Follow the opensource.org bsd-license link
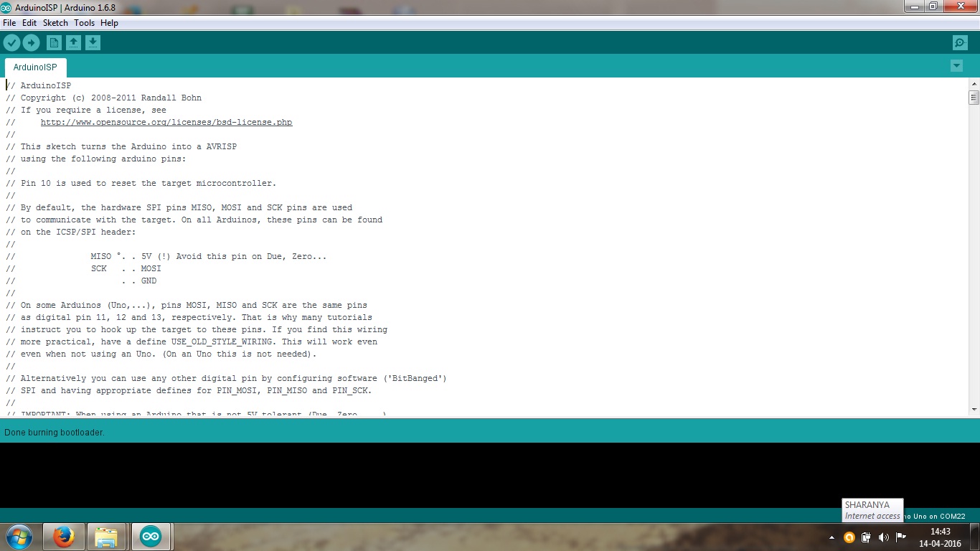 [x=166, y=122]
